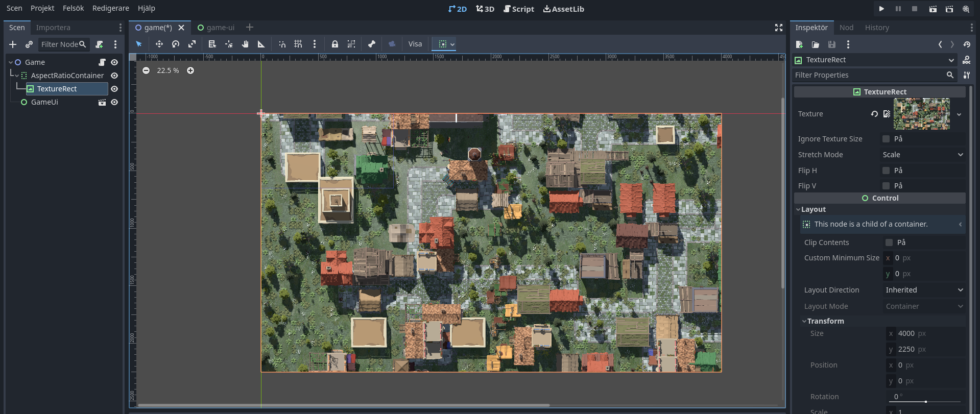Screen dimensions: 980x414
Task: Click the camera override icon
Action: pyautogui.click(x=392, y=44)
